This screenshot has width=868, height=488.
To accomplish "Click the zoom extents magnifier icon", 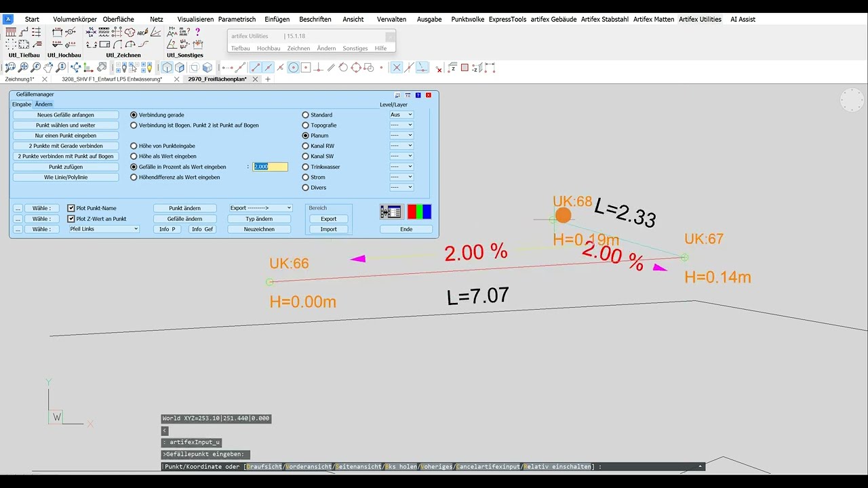I will click(23, 68).
